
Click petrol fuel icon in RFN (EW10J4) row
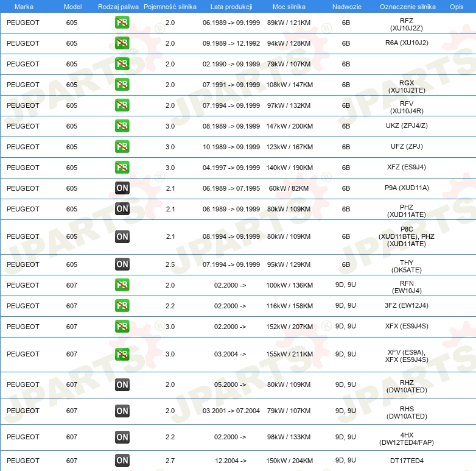[122, 285]
